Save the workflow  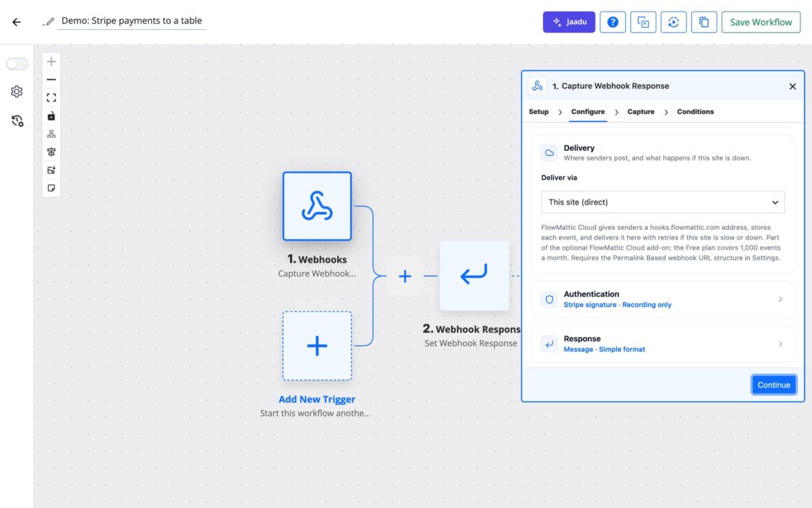(761, 22)
